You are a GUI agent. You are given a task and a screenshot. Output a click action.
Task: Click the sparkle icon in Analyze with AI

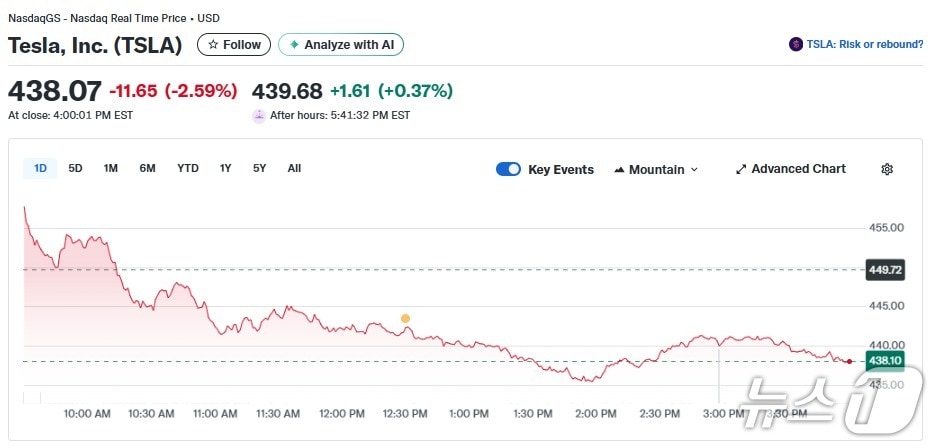tap(294, 45)
